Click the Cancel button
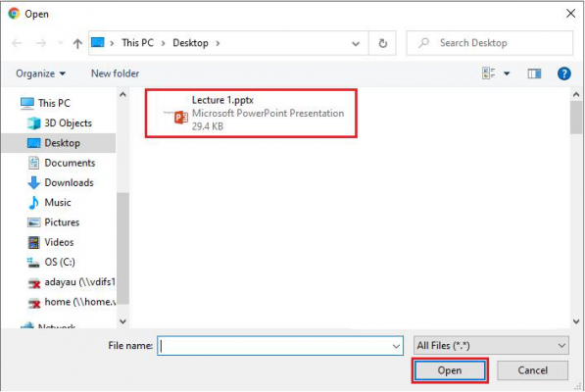This screenshot has width=585, height=392. (532, 370)
